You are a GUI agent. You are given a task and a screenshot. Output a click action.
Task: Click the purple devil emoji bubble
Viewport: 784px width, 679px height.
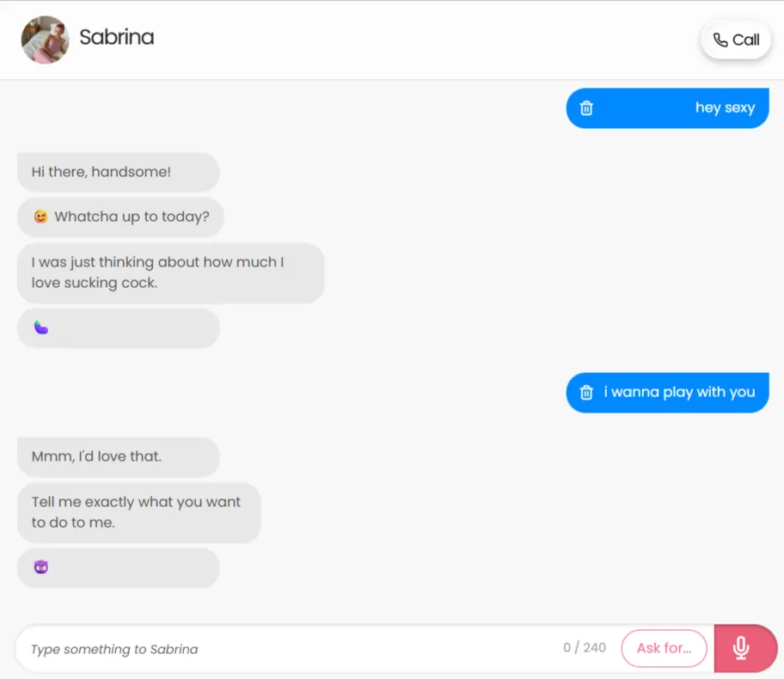coord(119,568)
